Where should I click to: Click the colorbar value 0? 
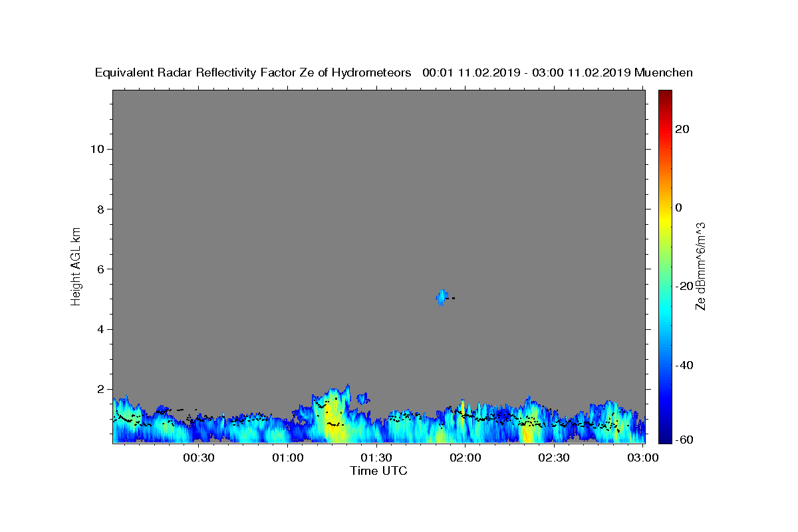click(679, 207)
